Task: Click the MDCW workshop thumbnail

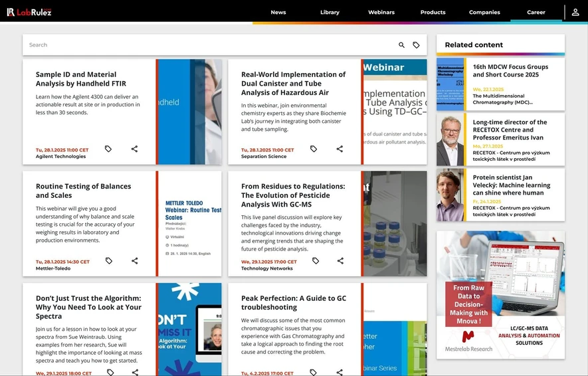Action: coord(450,84)
